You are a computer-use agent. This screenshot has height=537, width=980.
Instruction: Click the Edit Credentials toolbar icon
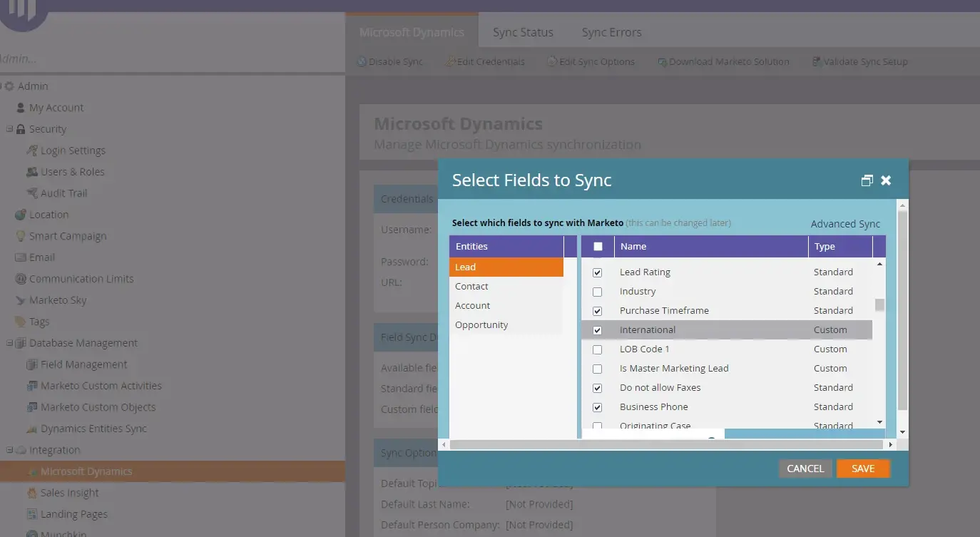tap(450, 62)
